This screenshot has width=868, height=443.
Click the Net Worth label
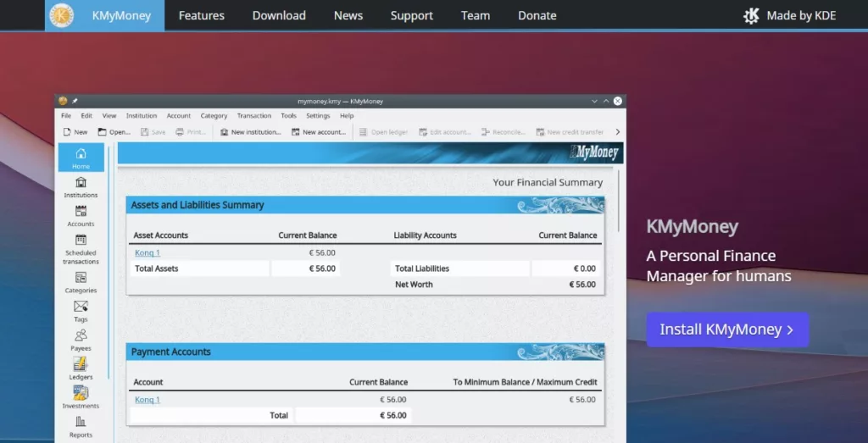click(414, 285)
